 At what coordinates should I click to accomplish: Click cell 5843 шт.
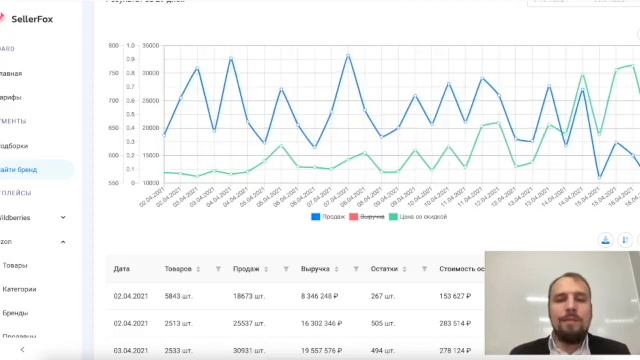click(178, 296)
